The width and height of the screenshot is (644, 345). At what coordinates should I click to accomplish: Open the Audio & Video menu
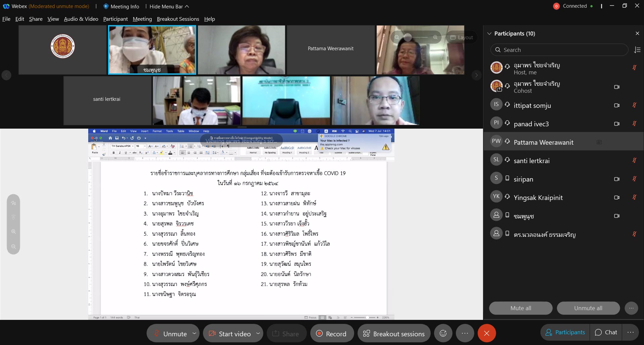pyautogui.click(x=81, y=19)
